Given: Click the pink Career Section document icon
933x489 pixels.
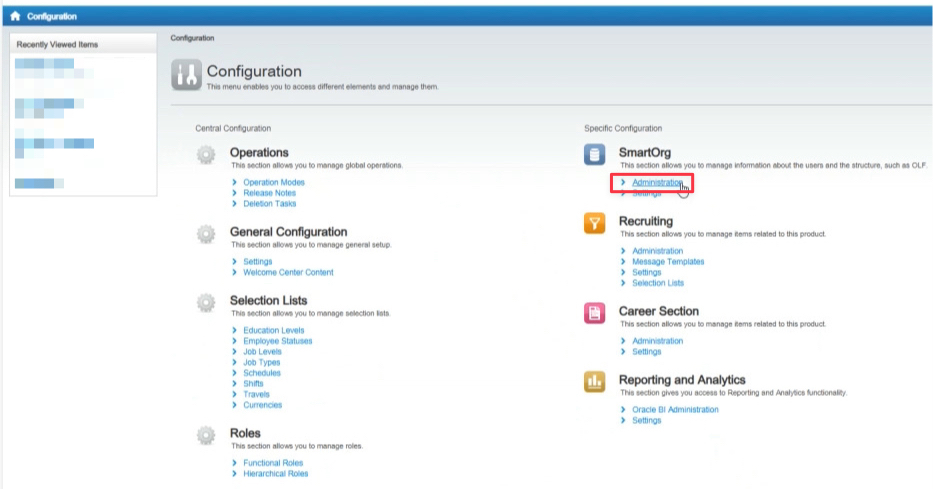Looking at the screenshot, I should [x=594, y=313].
